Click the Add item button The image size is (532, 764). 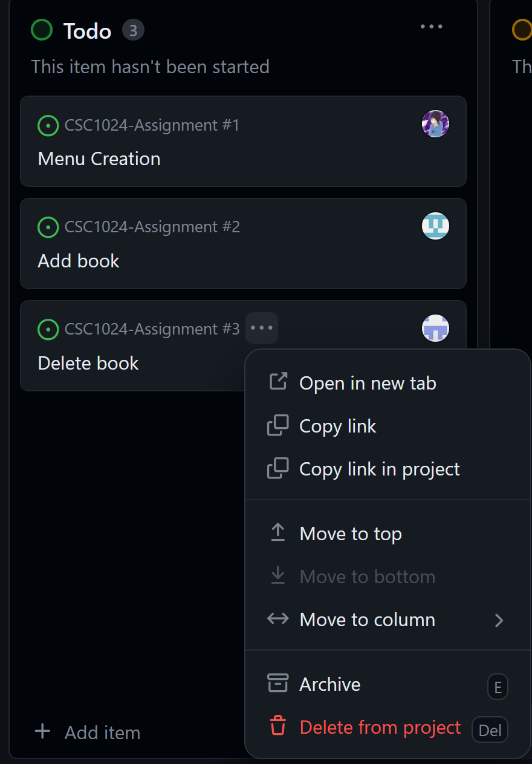click(x=86, y=732)
